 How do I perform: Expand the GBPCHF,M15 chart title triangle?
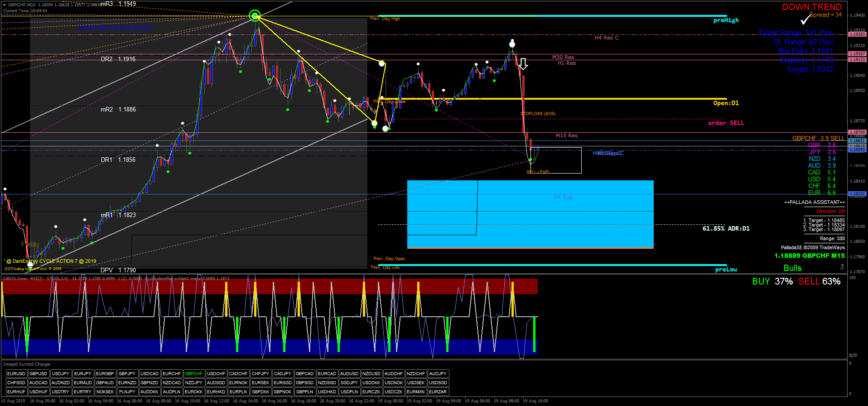[5, 5]
